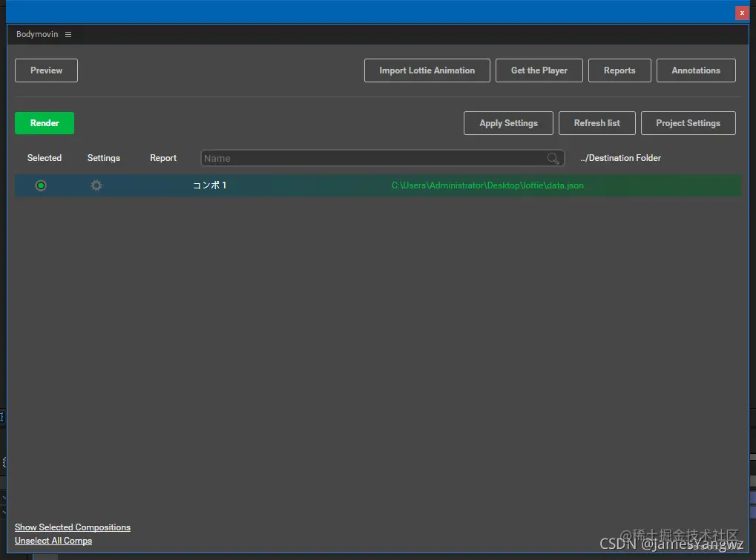Image resolution: width=756 pixels, height=560 pixels.
Task: Click the settings gear for コンポ 1
Action: [96, 185]
